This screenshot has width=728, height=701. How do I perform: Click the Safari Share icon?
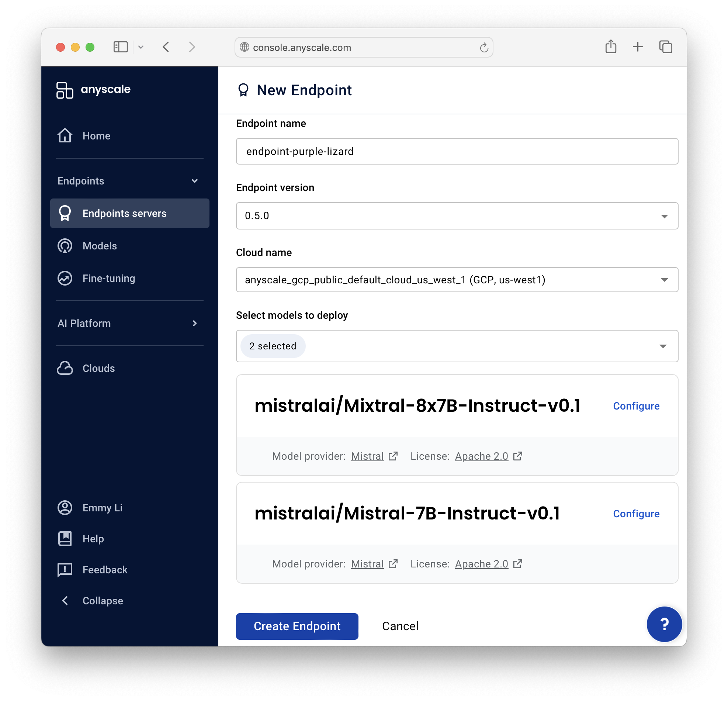[x=611, y=46]
